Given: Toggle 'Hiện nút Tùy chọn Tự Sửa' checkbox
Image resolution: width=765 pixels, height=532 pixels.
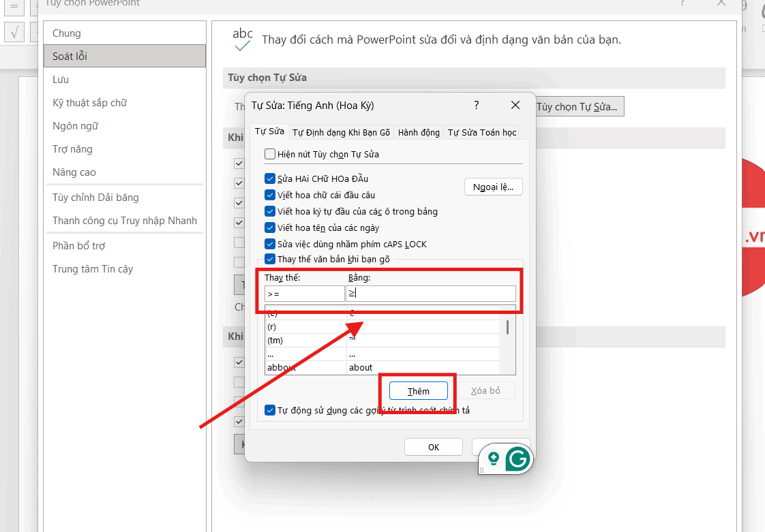Looking at the screenshot, I should [270, 155].
